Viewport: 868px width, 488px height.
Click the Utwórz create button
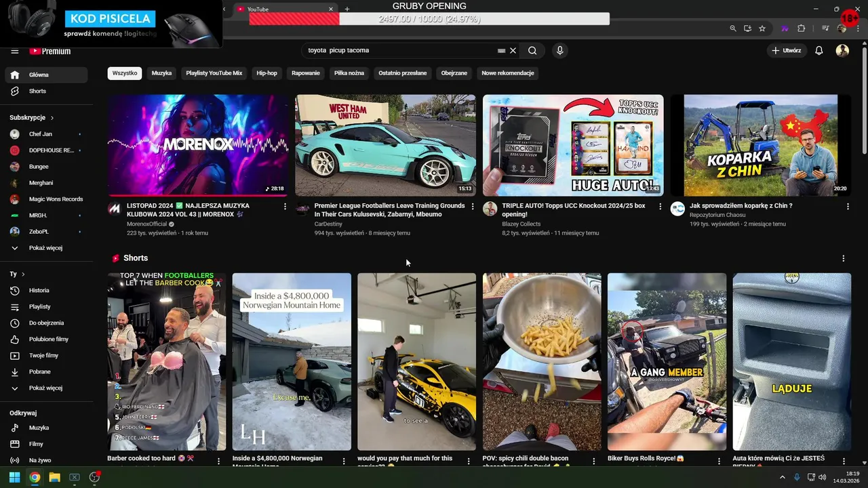(x=787, y=50)
